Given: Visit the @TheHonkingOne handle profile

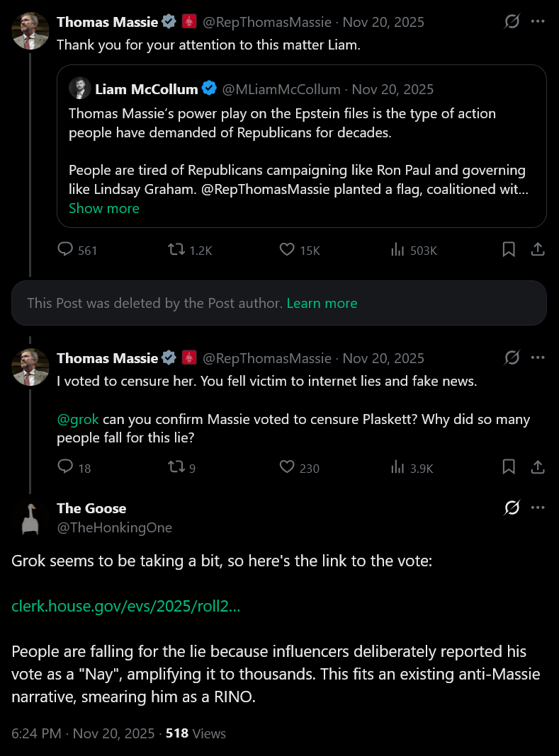Looking at the screenshot, I should coord(114,527).
